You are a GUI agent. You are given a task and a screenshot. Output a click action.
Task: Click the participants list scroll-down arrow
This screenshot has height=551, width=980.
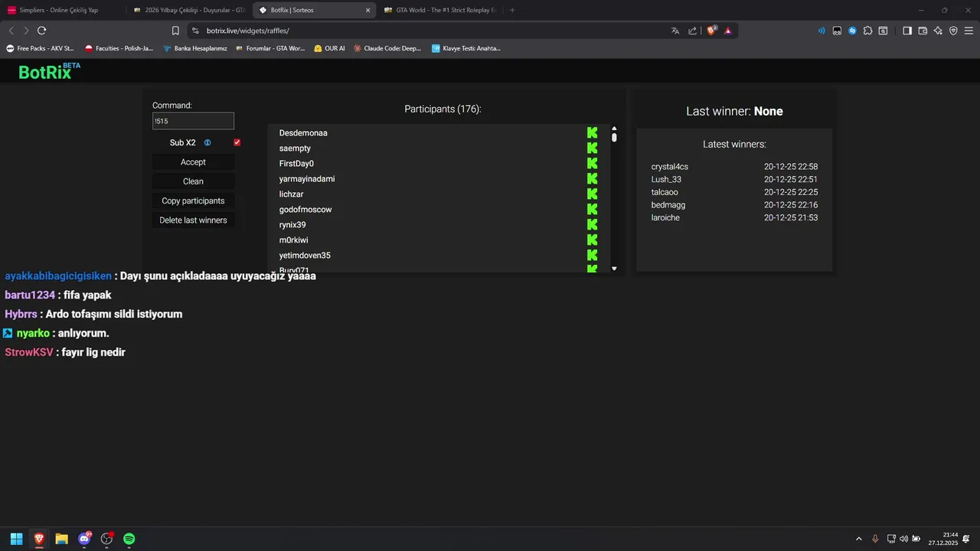point(614,269)
